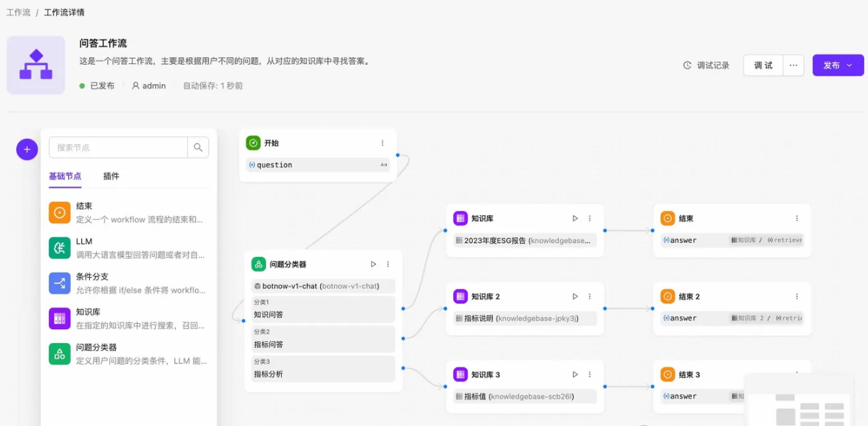This screenshot has height=426, width=868.
Task: Click the 搜索节点 search field
Action: tap(118, 148)
